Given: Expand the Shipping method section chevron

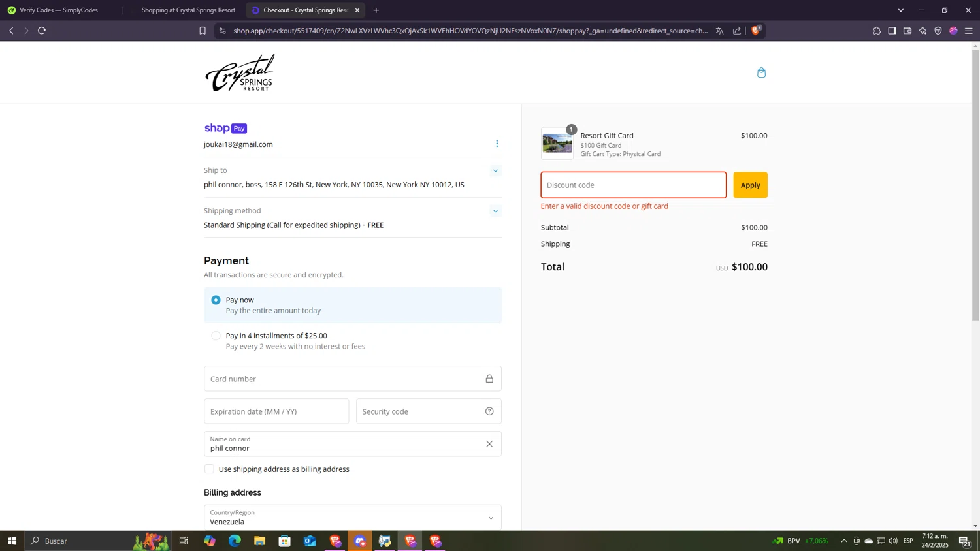Looking at the screenshot, I should pyautogui.click(x=495, y=211).
